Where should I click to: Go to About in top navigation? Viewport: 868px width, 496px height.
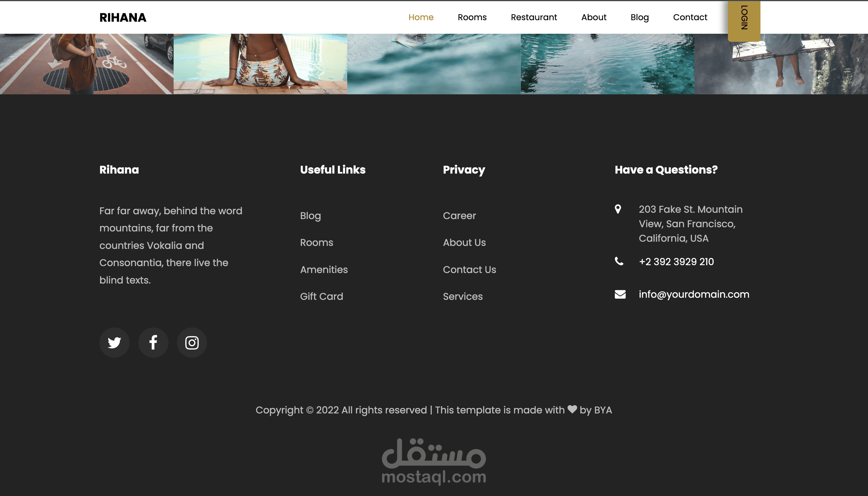tap(593, 17)
